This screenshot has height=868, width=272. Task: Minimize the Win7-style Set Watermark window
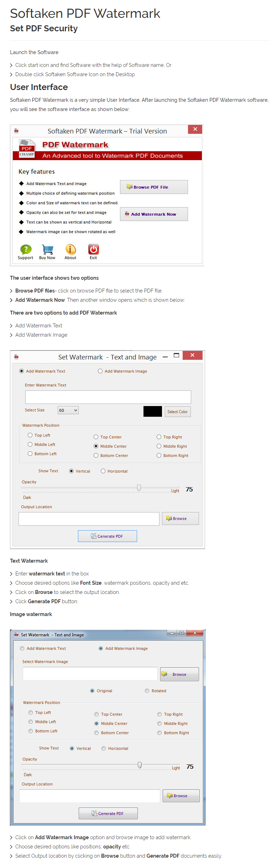tap(172, 633)
